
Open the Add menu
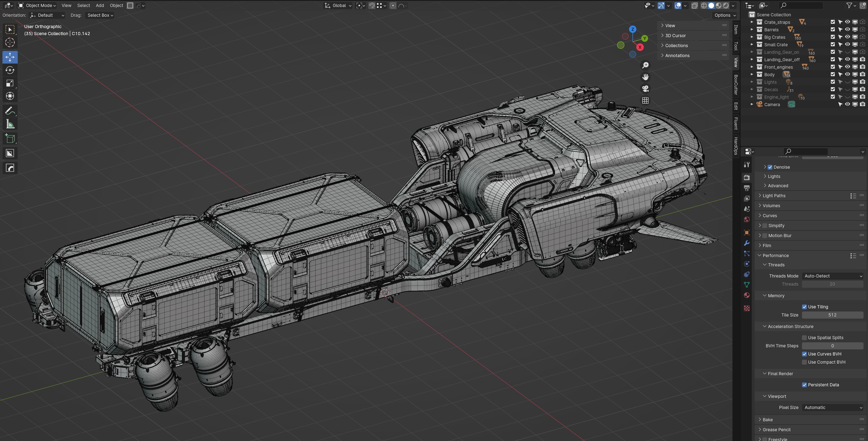click(x=100, y=5)
